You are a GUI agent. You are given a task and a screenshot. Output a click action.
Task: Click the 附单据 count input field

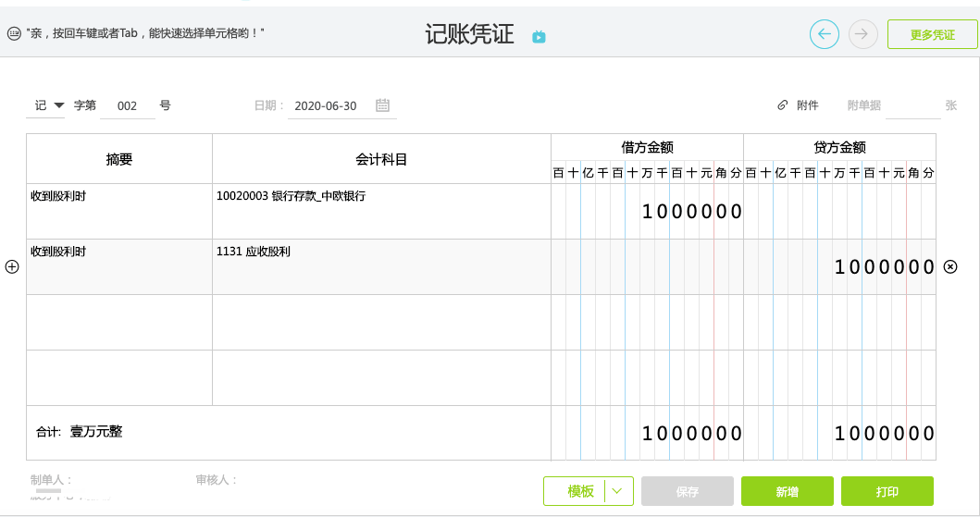(x=913, y=106)
